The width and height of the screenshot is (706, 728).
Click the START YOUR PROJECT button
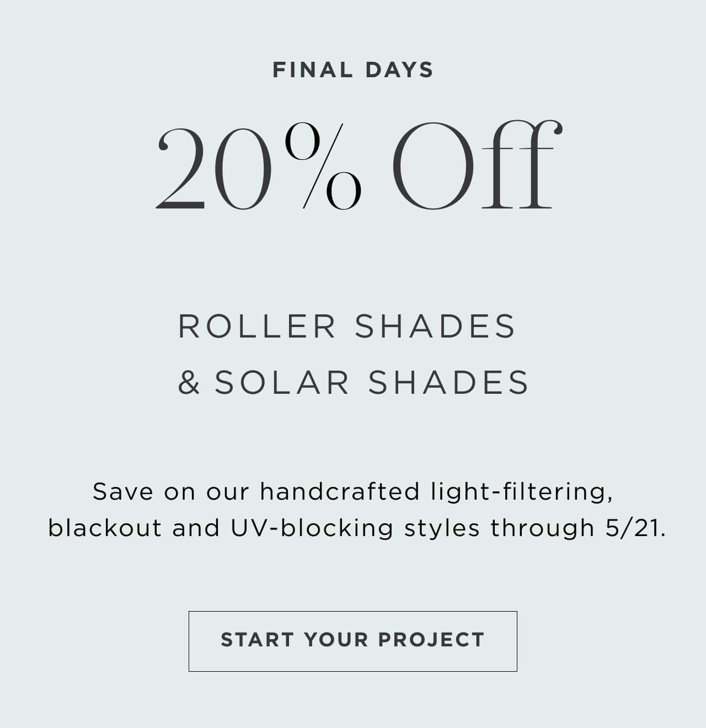[x=353, y=641]
